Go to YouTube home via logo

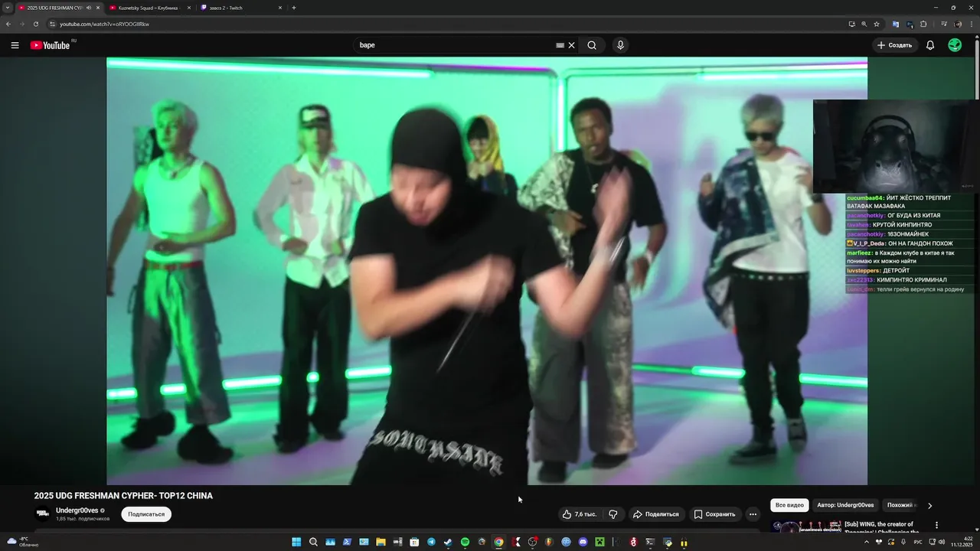(x=50, y=45)
